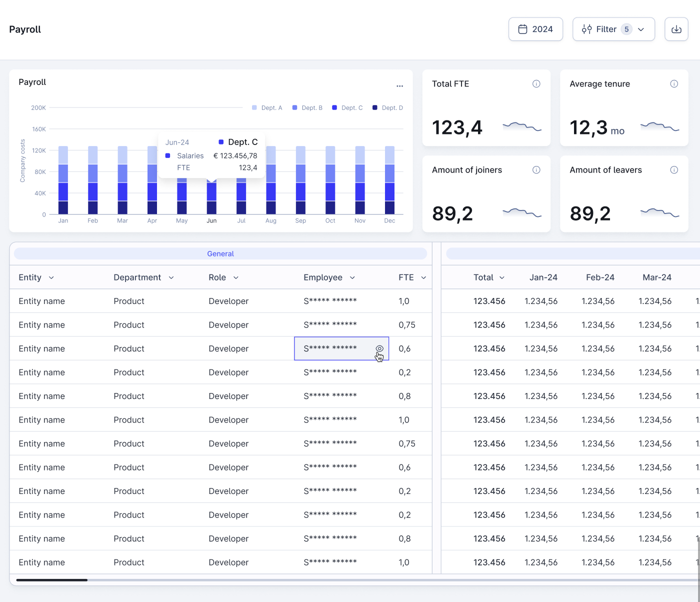Click the Payroll page title
Image resolution: width=700 pixels, height=602 pixels.
click(x=25, y=29)
